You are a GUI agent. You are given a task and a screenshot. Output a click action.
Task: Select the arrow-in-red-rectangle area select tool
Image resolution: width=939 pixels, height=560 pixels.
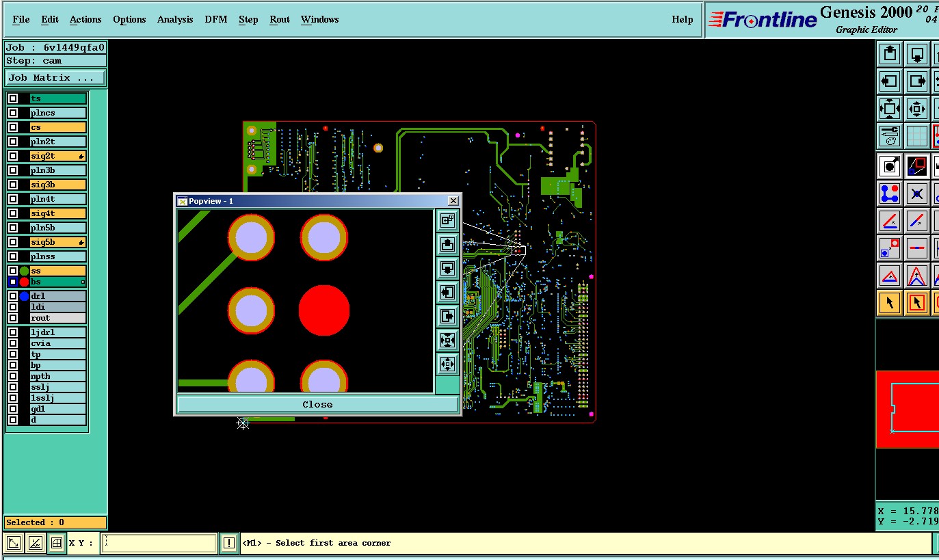(x=917, y=302)
